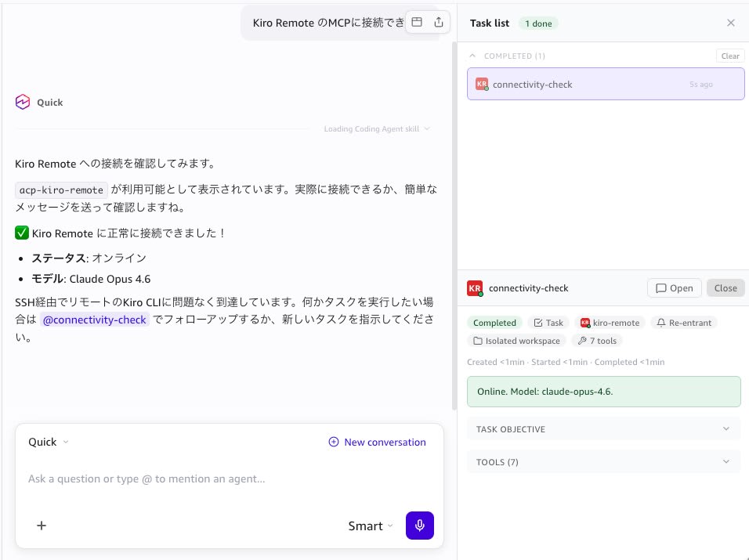
Task: Click the 7 tools wrench chip
Action: (x=597, y=341)
